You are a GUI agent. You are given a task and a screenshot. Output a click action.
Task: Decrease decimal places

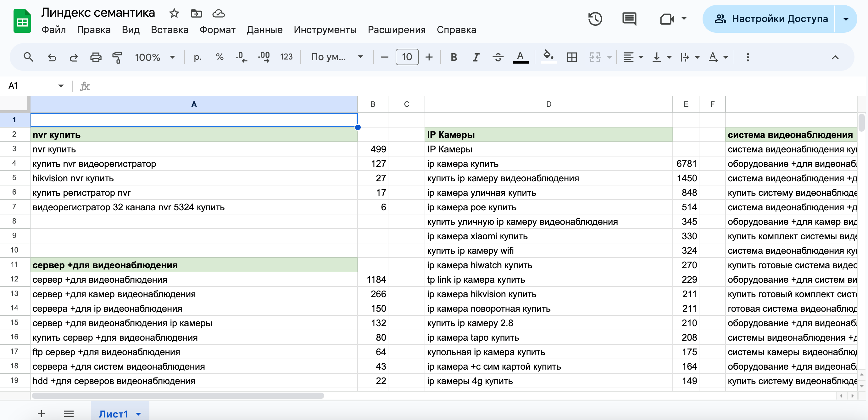click(x=241, y=57)
